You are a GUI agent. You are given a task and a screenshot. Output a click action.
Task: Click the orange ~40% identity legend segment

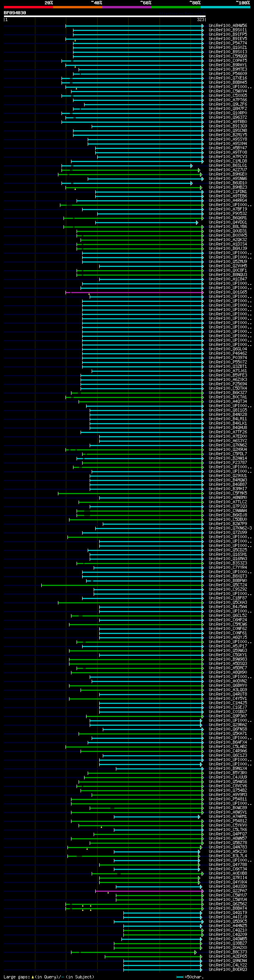pos(78,7)
